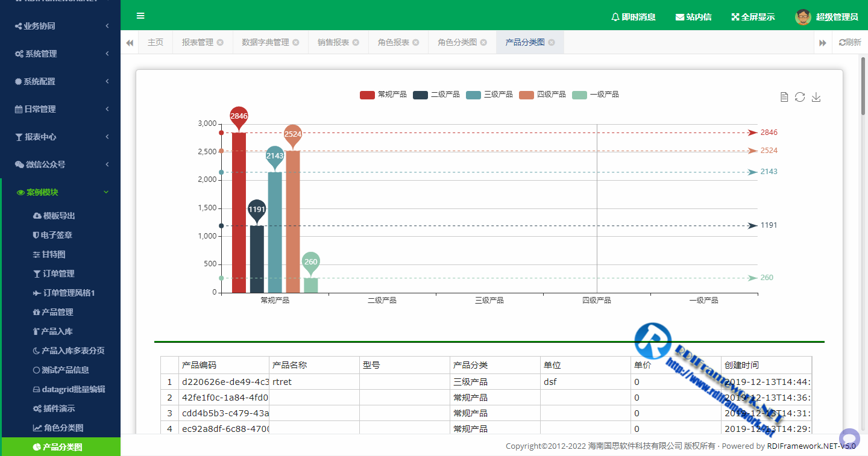Toggle 二级产品 legend series
The image size is (868, 456).
coord(436,95)
